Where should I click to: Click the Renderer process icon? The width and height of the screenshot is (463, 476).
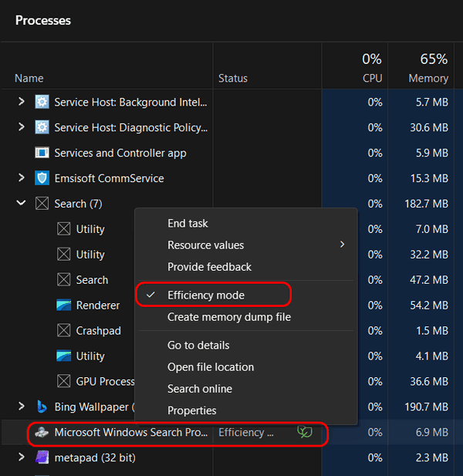tap(64, 305)
